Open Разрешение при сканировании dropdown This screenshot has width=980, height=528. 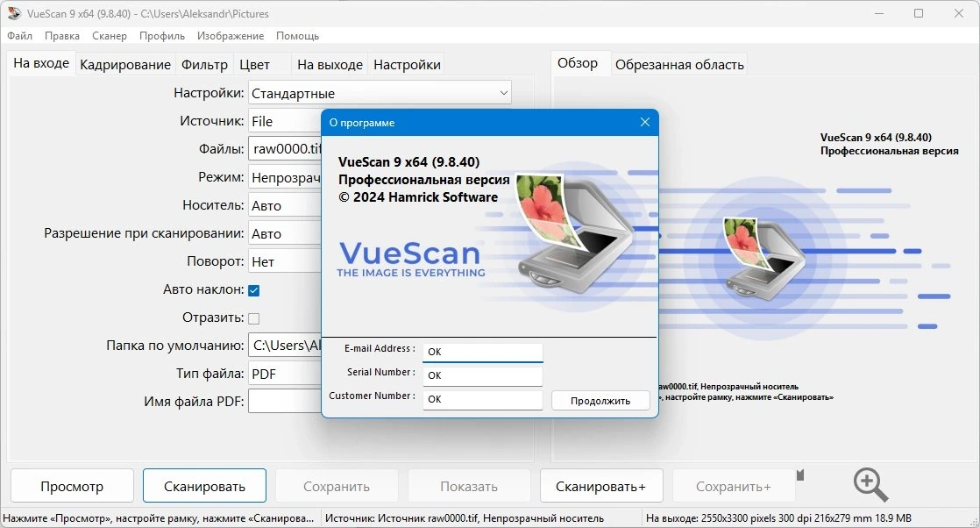tap(285, 233)
